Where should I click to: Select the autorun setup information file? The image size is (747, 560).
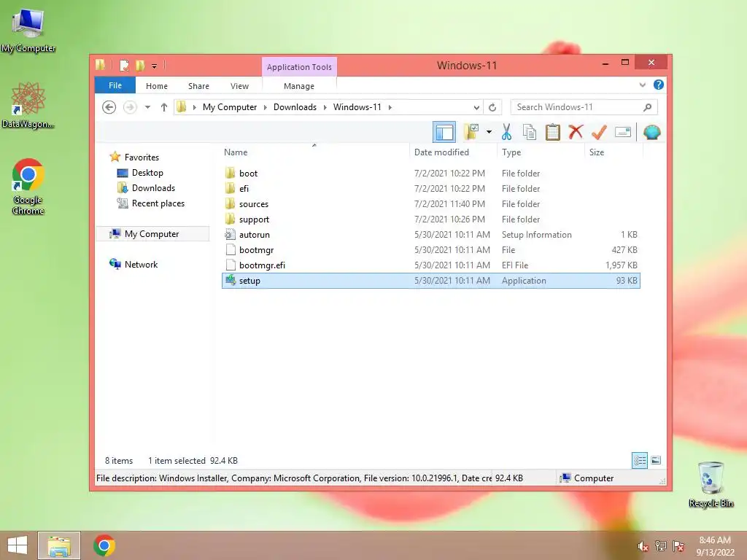[x=430, y=235]
